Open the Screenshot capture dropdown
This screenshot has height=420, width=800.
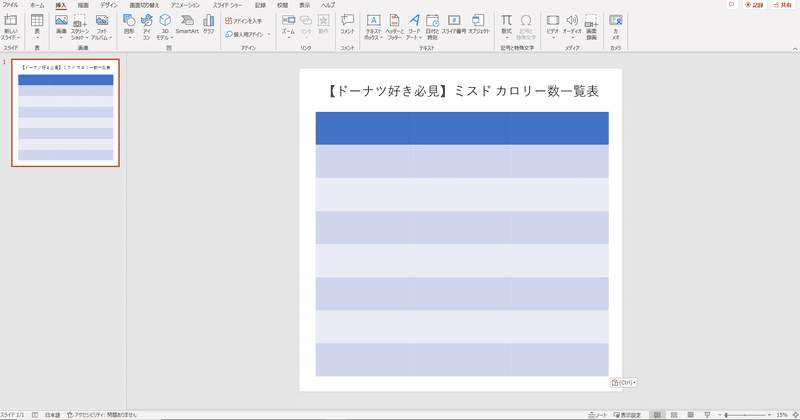[80, 27]
